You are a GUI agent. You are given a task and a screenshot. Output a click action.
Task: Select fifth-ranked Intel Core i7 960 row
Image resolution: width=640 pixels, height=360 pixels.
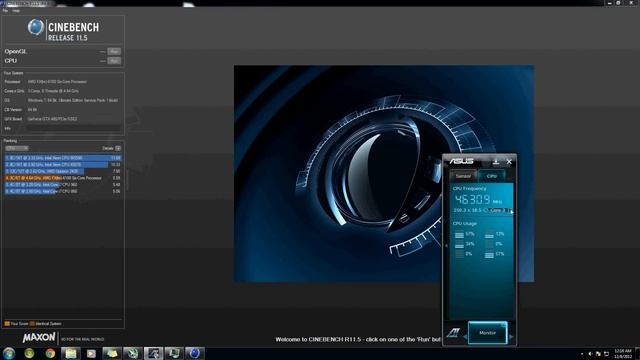tap(63, 184)
